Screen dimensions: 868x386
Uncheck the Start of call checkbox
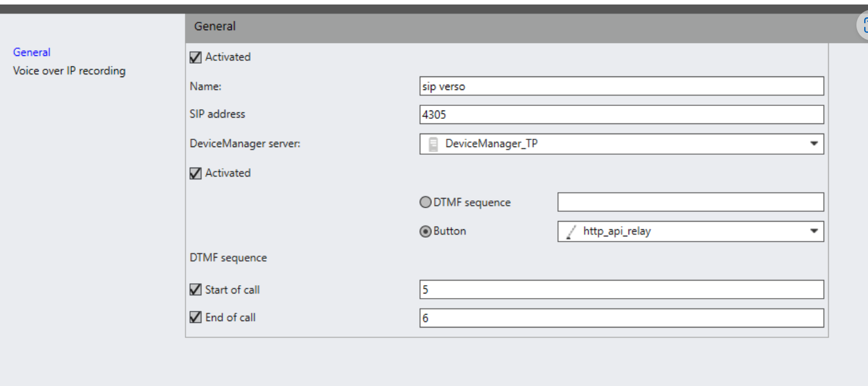click(x=196, y=290)
